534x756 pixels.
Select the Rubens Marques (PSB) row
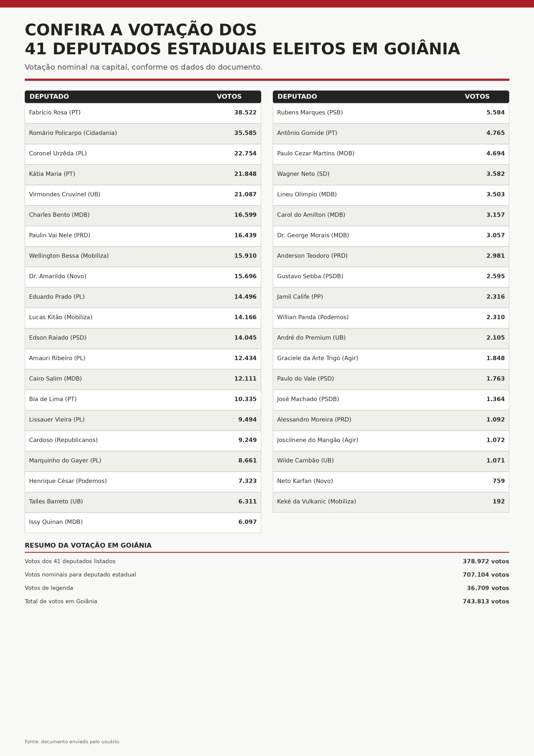coord(391,113)
